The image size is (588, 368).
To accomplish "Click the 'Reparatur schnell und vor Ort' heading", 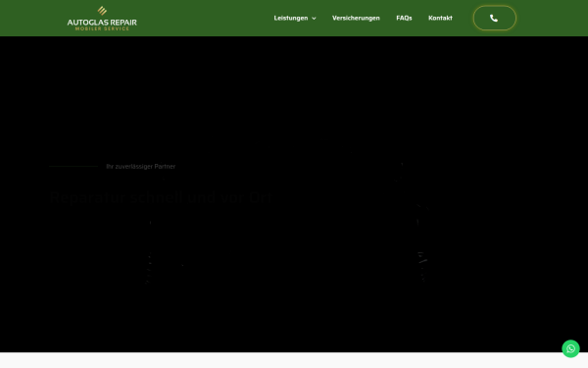I will coord(161,197).
